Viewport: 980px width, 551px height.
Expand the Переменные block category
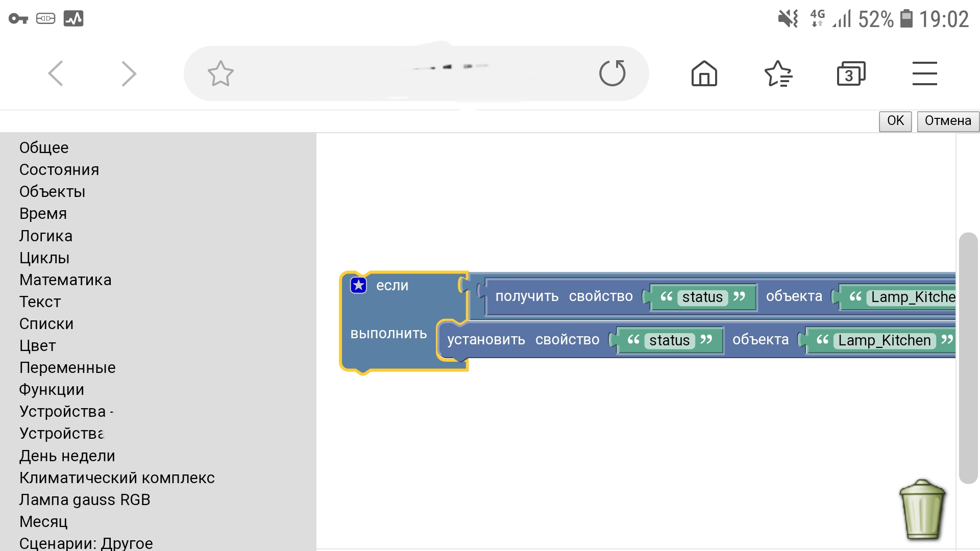point(67,367)
